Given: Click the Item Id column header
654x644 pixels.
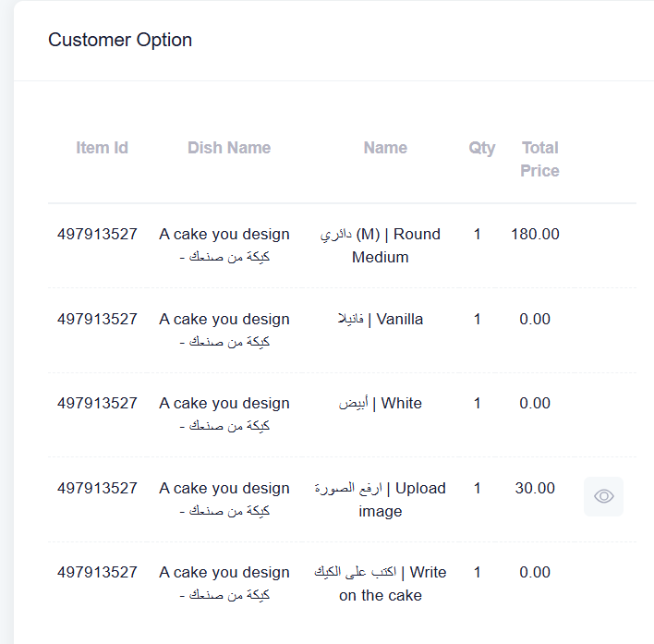Looking at the screenshot, I should [102, 148].
